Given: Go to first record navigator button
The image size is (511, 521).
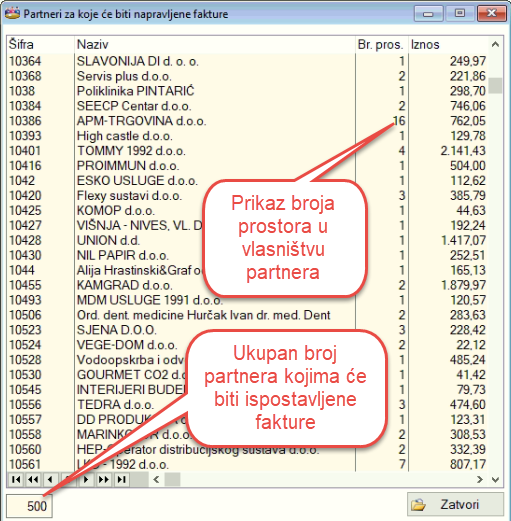Looking at the screenshot, I should point(16,479).
